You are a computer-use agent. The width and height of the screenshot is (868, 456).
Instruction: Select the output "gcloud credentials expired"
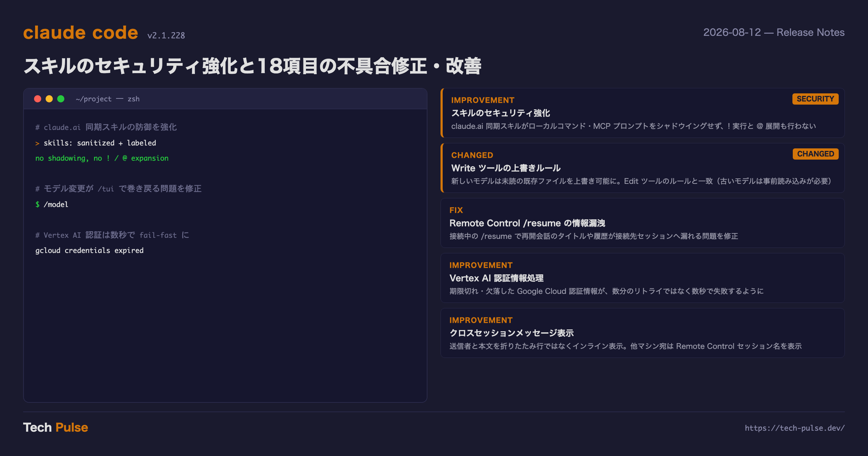coord(89,250)
